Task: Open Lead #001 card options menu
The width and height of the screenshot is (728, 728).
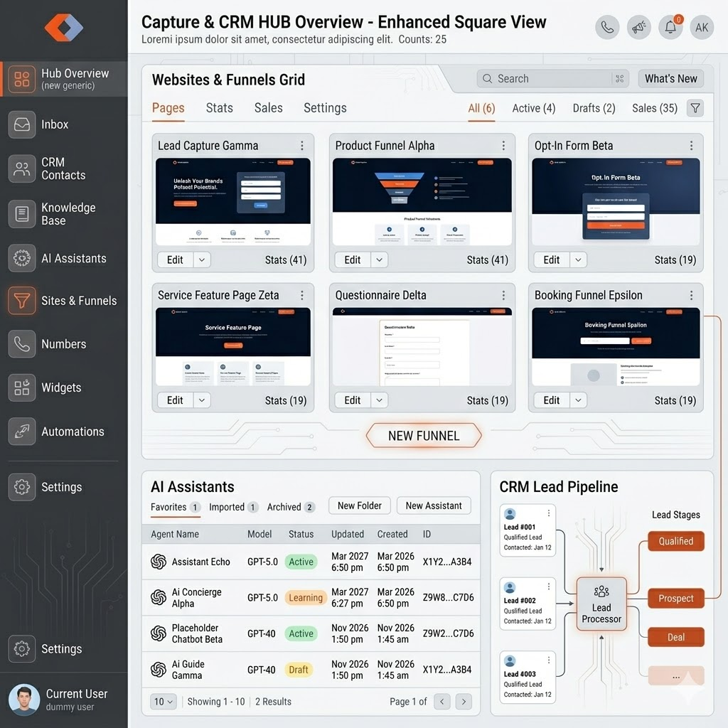Action: pos(549,513)
